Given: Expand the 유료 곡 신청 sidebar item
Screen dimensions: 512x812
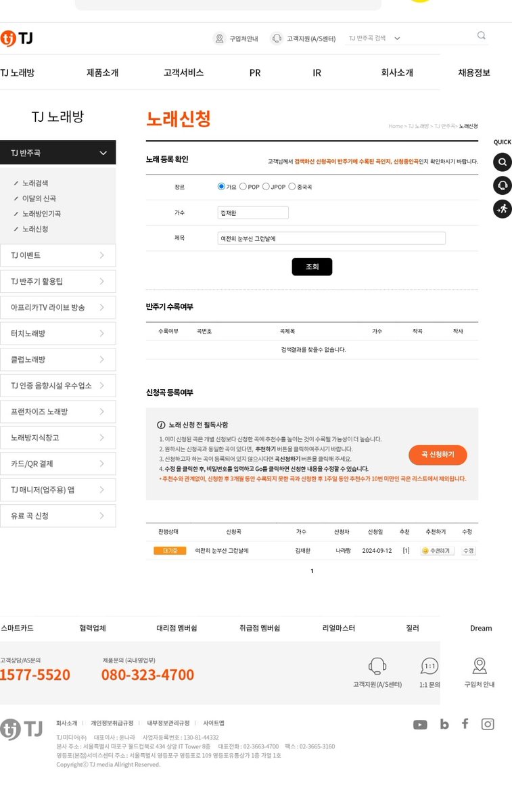Looking at the screenshot, I should 57,516.
